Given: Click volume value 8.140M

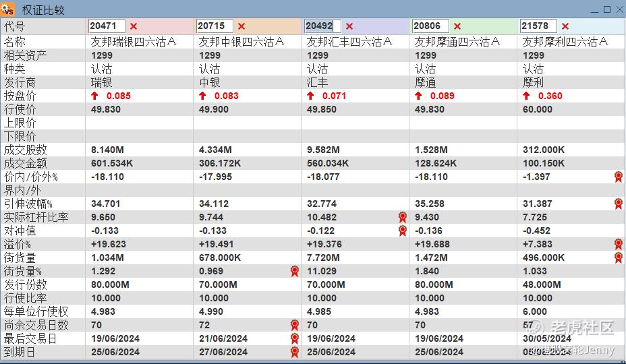Looking at the screenshot, I should (x=107, y=150).
